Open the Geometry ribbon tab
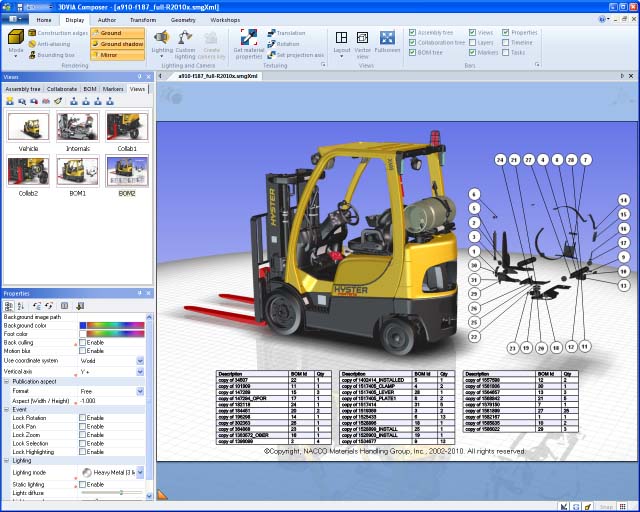Screen dimensions: 640x512 coord(183,20)
